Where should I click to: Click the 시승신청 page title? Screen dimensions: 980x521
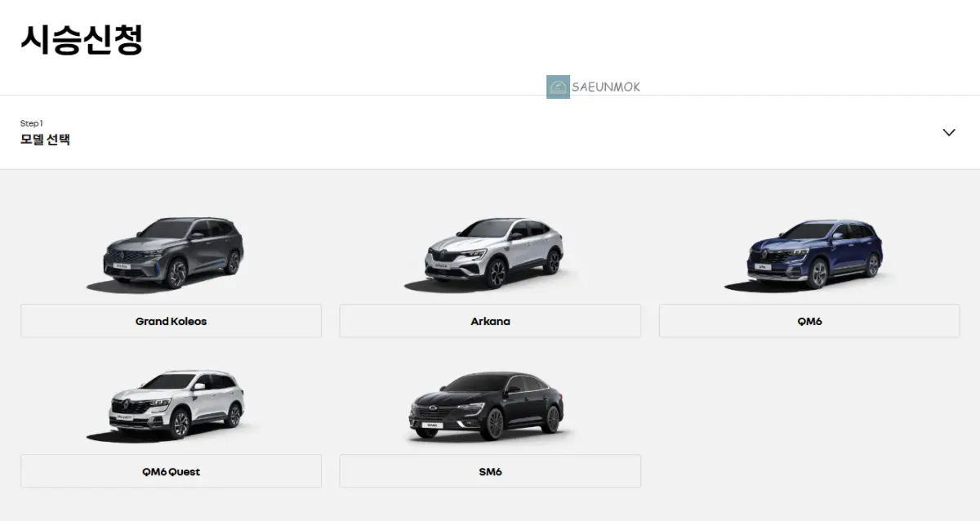[x=82, y=39]
